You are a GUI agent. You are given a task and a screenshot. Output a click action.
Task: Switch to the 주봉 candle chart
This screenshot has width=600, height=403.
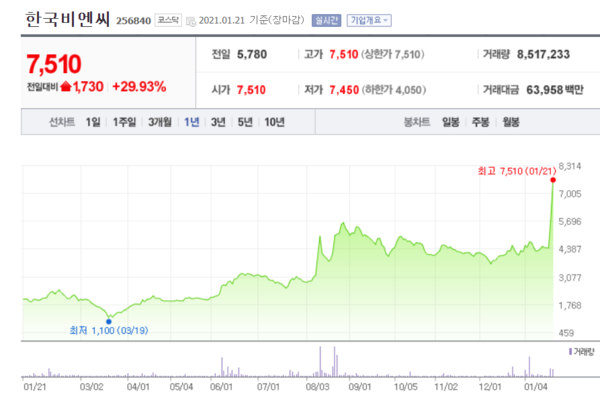point(481,122)
